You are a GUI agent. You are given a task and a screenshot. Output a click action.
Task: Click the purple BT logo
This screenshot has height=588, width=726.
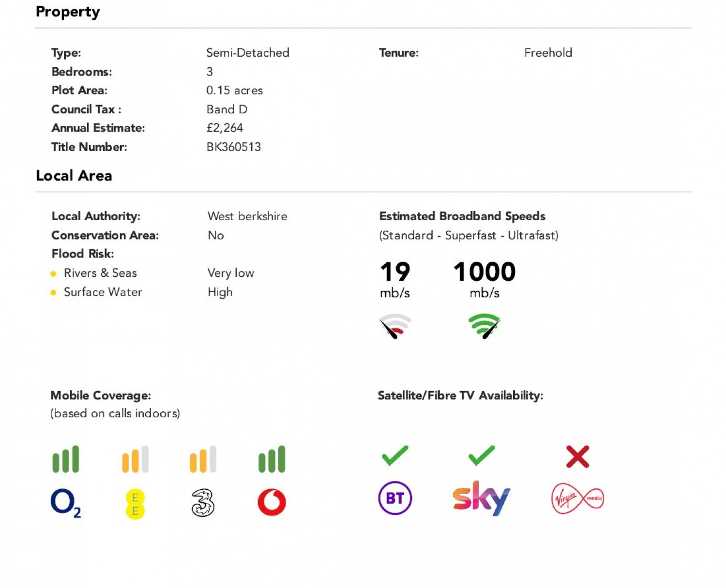395,498
